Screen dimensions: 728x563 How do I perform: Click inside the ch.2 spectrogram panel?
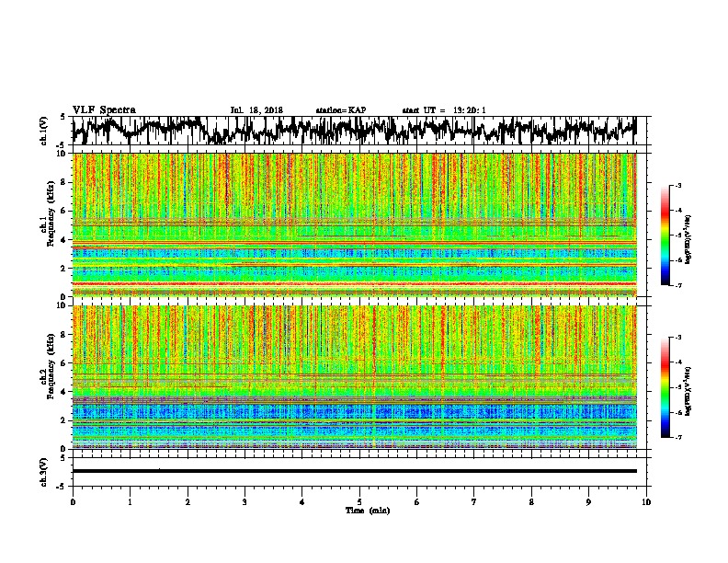tap(355, 377)
